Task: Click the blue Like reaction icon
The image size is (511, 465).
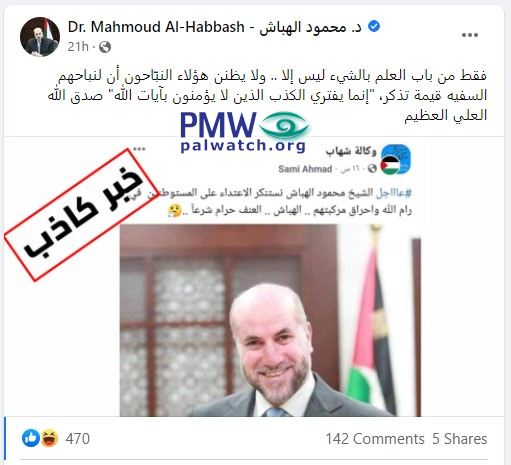Action: coord(31,438)
